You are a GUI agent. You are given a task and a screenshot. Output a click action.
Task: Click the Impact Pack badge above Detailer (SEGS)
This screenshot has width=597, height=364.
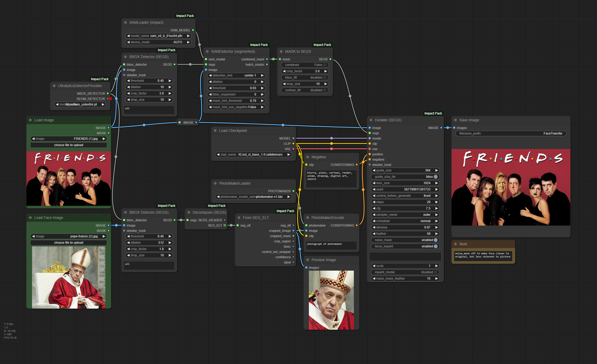pos(433,113)
